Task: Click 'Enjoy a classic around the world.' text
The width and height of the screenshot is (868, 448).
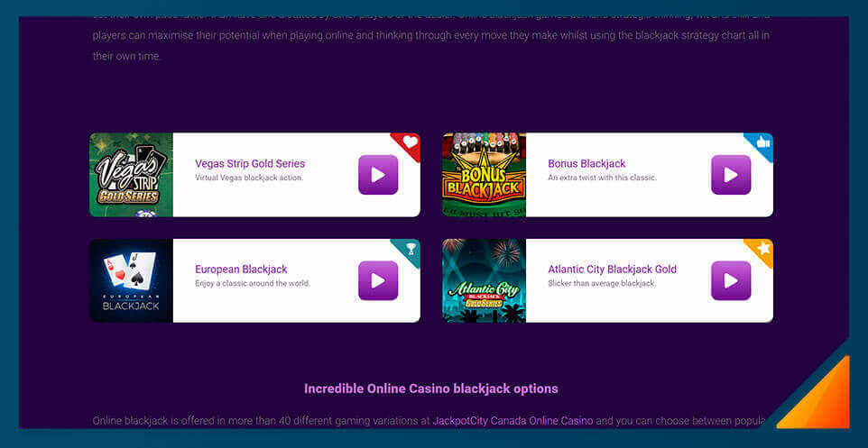Action: coord(253,284)
